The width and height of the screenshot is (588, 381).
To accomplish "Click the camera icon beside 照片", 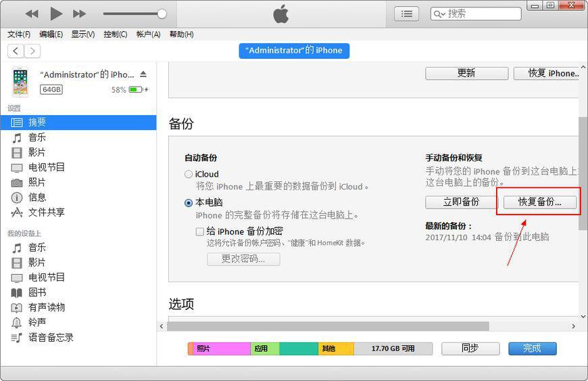I will click(x=16, y=183).
